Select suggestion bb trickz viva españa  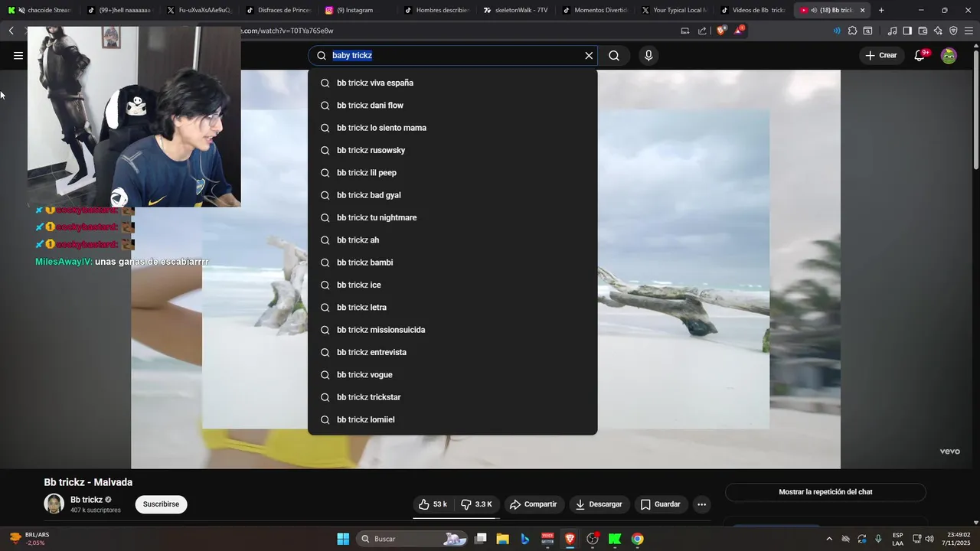point(452,83)
